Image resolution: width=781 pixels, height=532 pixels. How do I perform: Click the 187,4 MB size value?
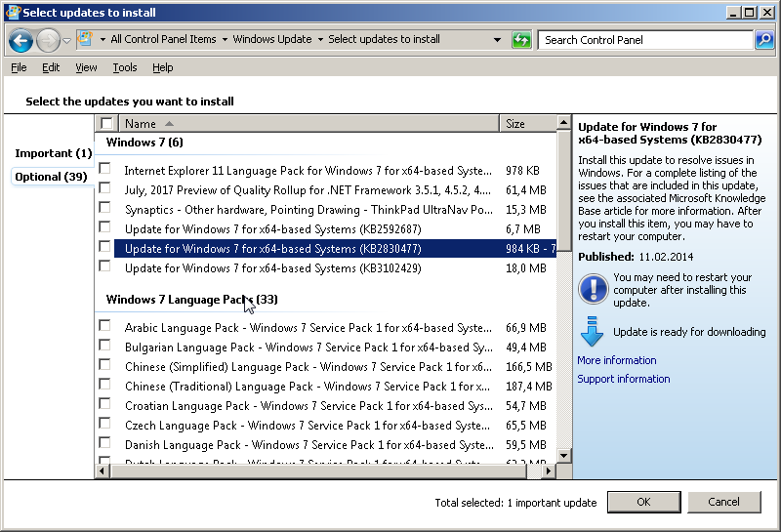528,386
